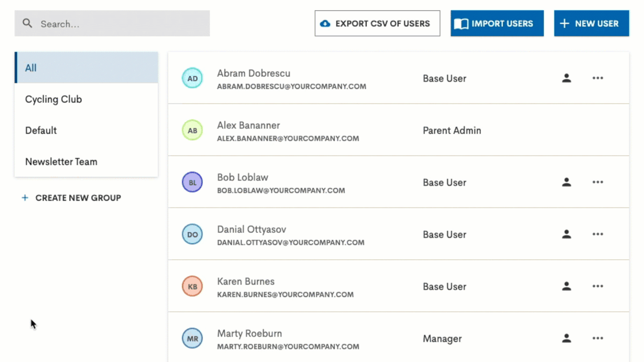Click the Parent Admin role text

point(452,130)
